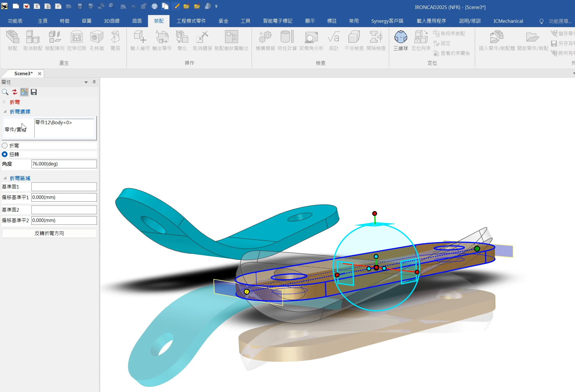This screenshot has width=575, height=392.
Task: Select the 孔特徵 hole feature tool
Action: pos(96,40)
